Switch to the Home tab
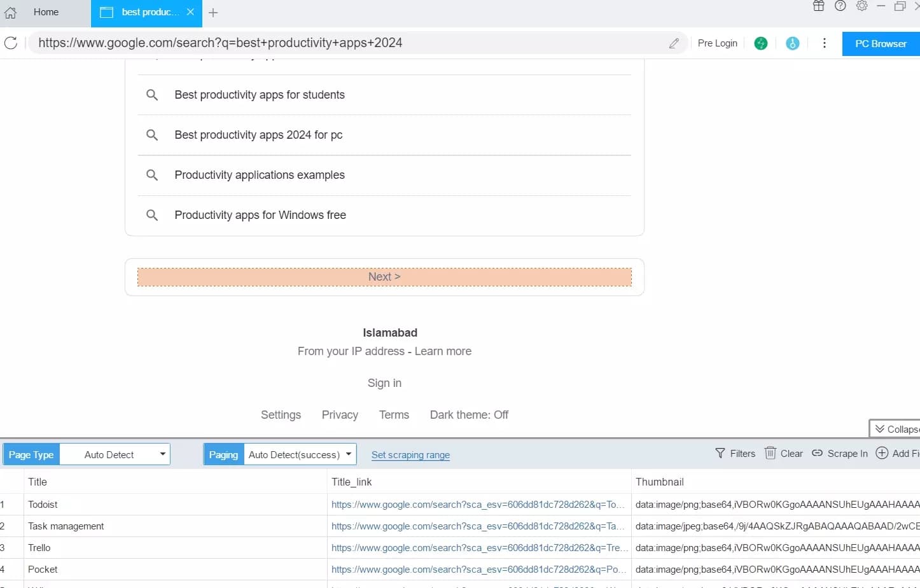The width and height of the screenshot is (920, 588). [45, 12]
